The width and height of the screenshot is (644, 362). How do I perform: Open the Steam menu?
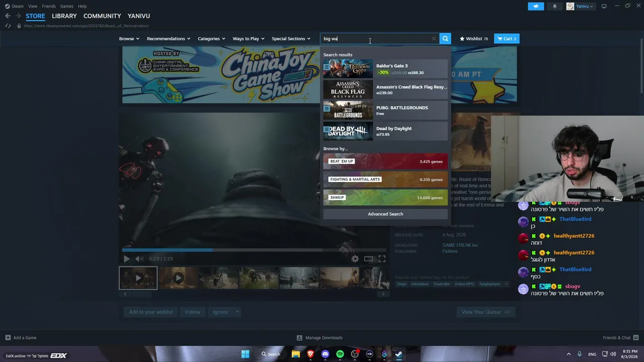[14, 6]
